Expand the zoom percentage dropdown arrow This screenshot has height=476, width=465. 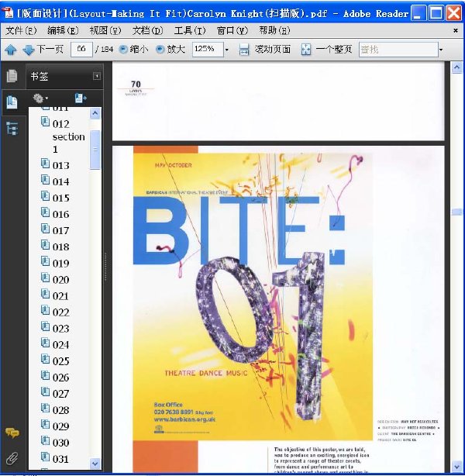coord(227,50)
